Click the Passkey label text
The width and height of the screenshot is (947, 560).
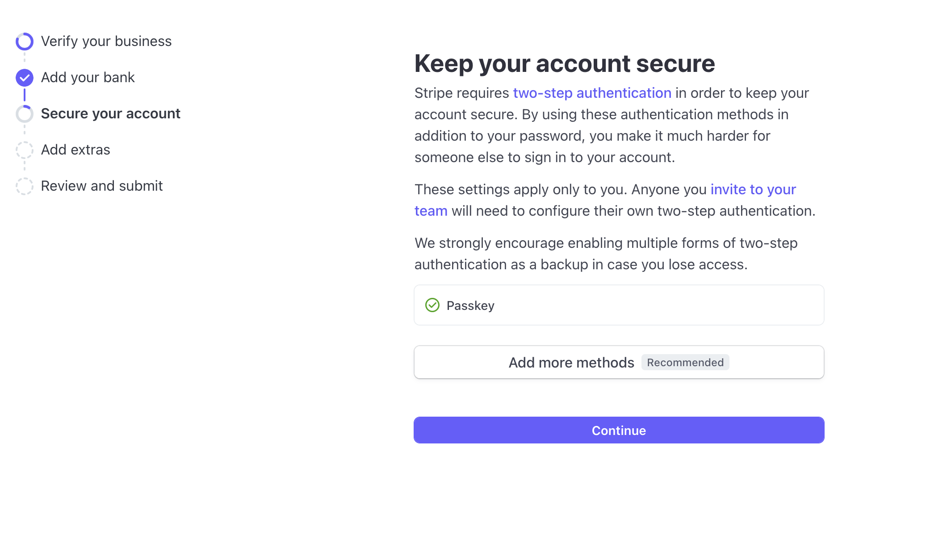coord(470,305)
